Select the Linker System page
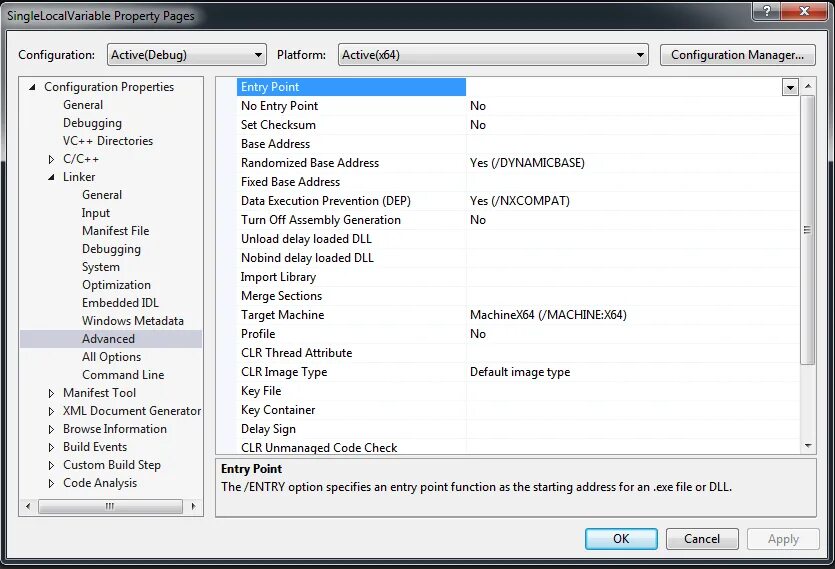The width and height of the screenshot is (835, 569). click(x=101, y=267)
